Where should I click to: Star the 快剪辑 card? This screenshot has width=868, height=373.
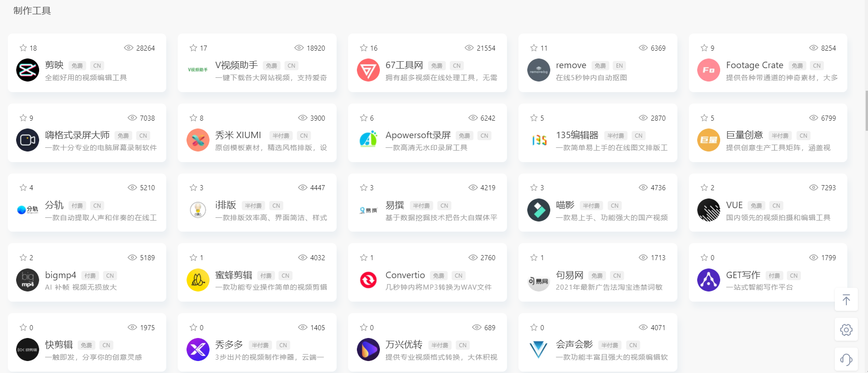coord(23,327)
